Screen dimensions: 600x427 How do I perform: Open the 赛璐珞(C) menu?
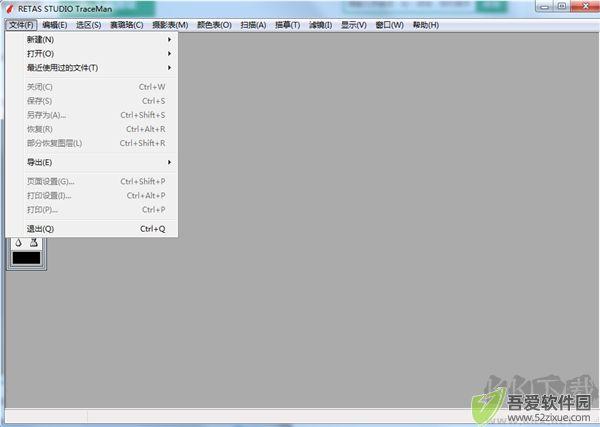tap(127, 25)
